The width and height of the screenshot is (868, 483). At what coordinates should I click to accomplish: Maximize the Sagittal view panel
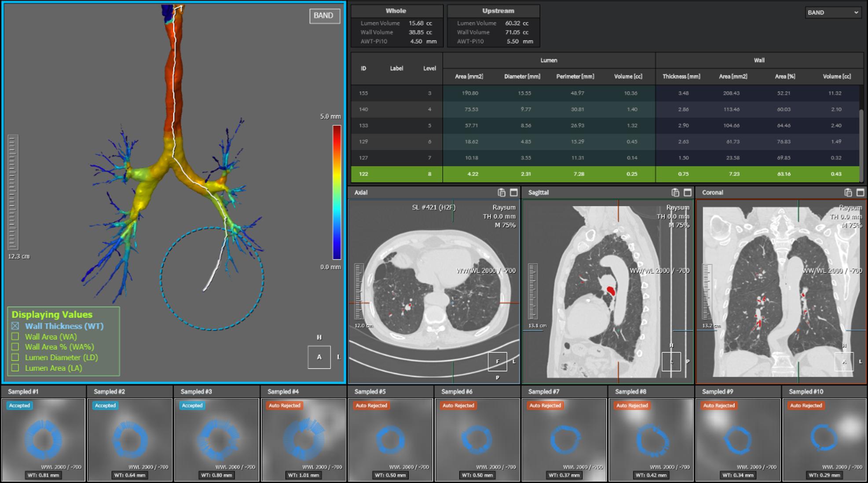tap(687, 192)
